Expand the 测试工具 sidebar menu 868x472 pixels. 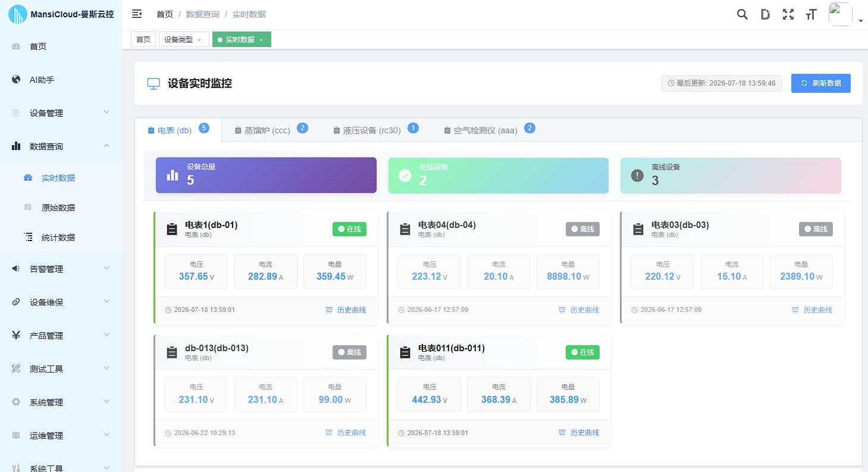[x=61, y=369]
